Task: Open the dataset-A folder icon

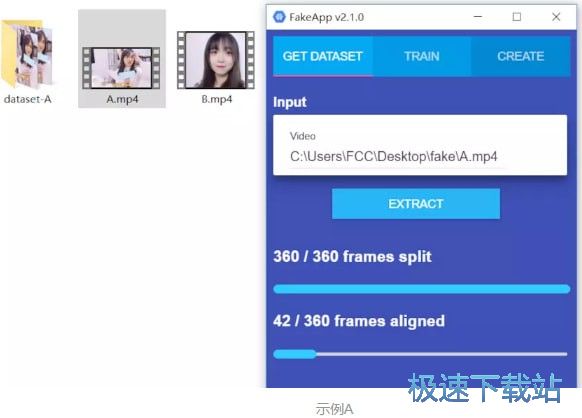Action: tap(27, 54)
